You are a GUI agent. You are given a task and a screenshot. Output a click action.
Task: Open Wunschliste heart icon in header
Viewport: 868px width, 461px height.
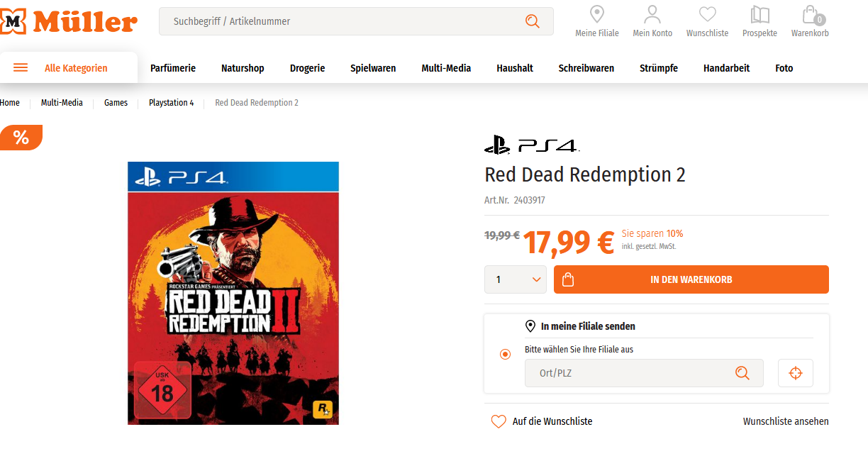707,14
